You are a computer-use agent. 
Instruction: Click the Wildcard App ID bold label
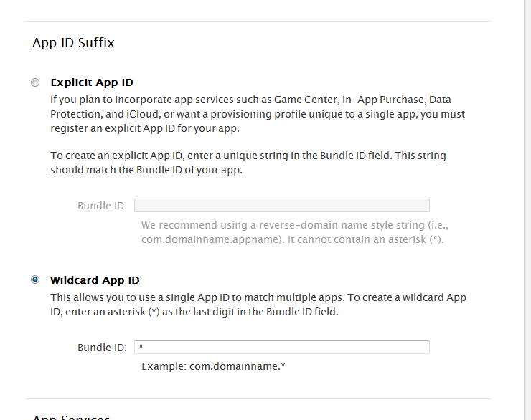coord(95,280)
